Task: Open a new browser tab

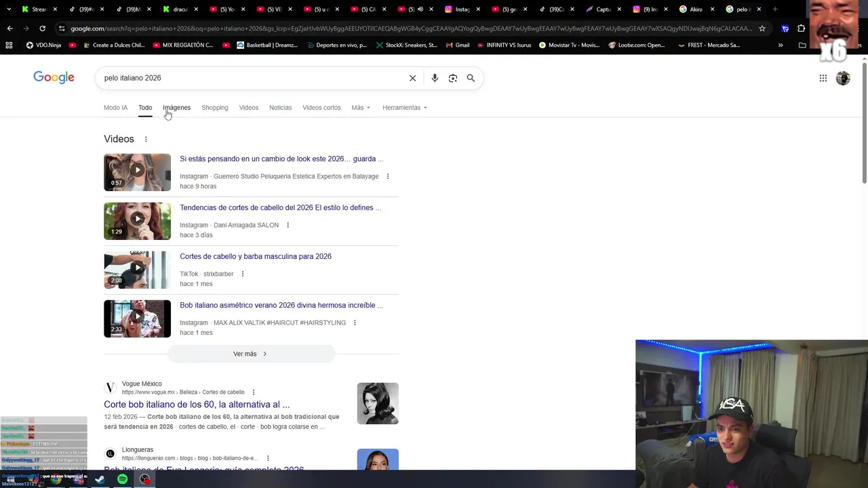Action: click(x=775, y=9)
